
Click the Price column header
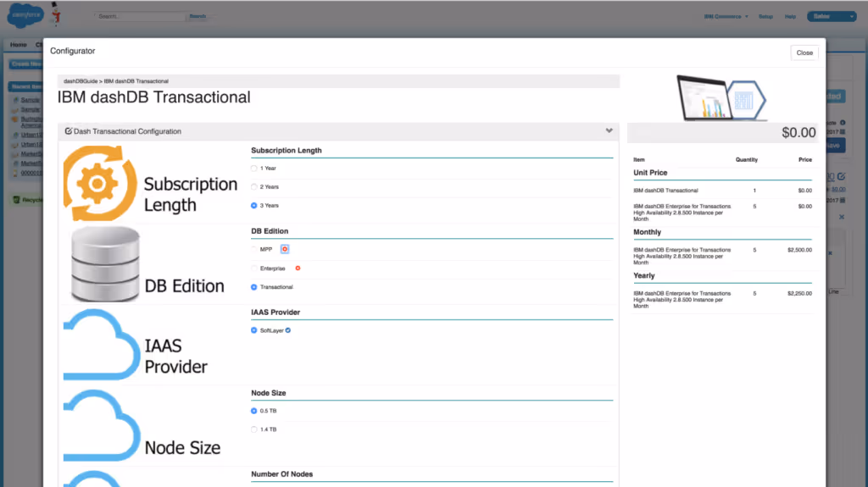[805, 160]
